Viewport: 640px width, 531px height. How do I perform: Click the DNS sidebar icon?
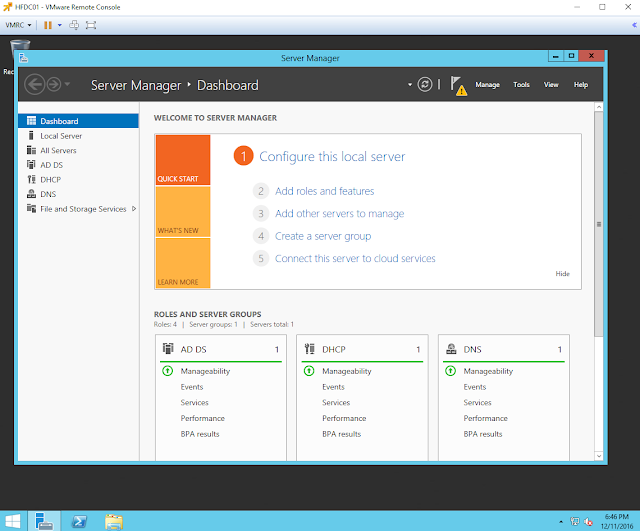tap(31, 193)
